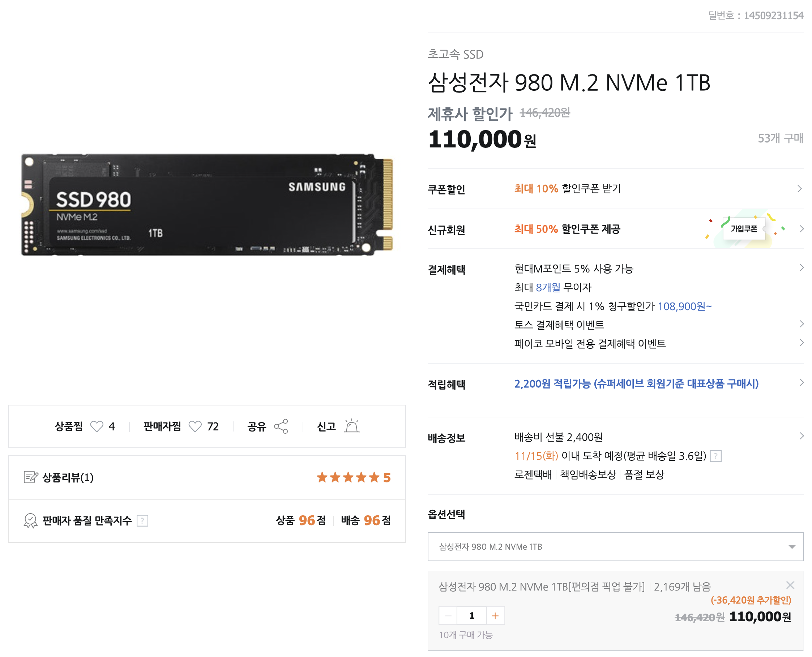
Task: Increase quantity with the plus button
Action: (495, 616)
